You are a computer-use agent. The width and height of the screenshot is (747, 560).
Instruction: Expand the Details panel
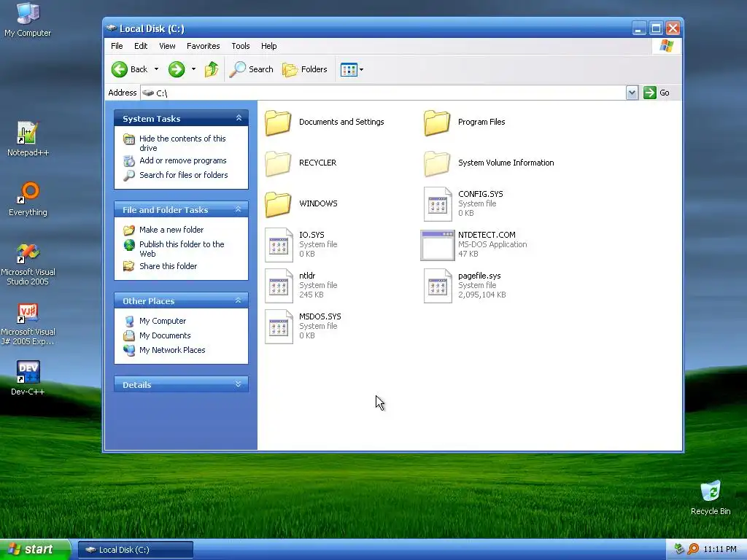click(x=239, y=384)
